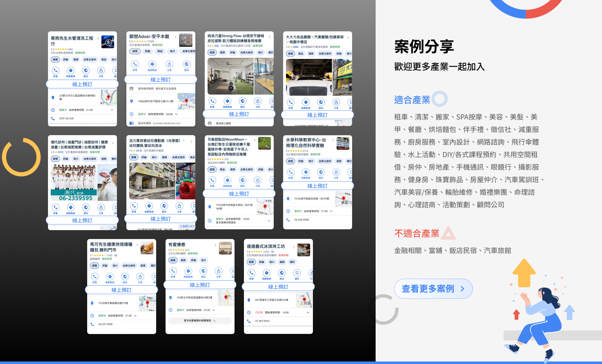
Task: Open the three-dot menu on 大大力良品鍍膜 card
Action: point(348,38)
